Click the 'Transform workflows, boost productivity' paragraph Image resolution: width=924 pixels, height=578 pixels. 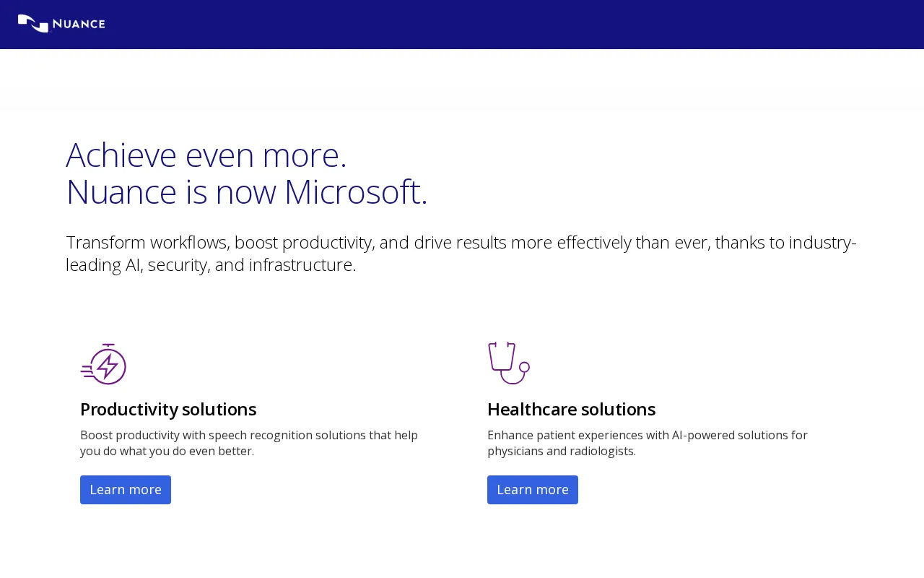pyautogui.click(x=461, y=253)
